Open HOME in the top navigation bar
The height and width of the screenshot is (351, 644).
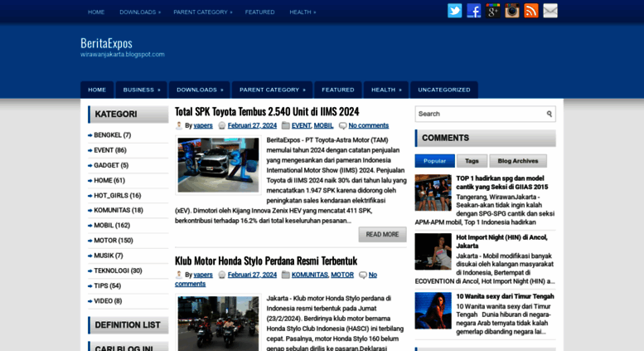(x=96, y=12)
